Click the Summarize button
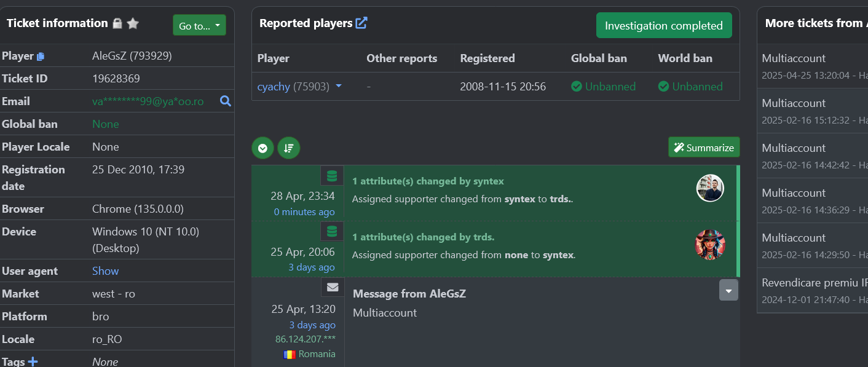868x367 pixels. click(704, 148)
